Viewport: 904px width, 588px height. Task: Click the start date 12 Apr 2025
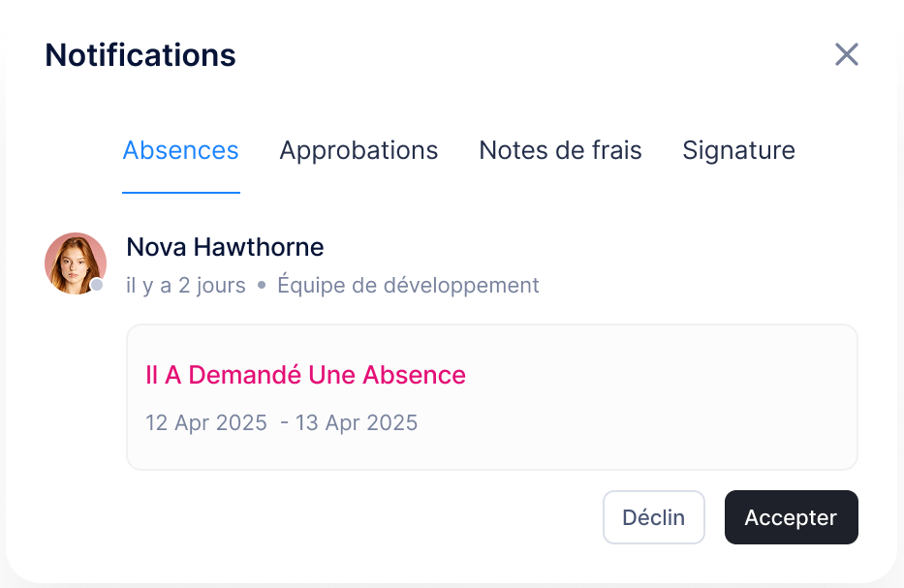(205, 422)
